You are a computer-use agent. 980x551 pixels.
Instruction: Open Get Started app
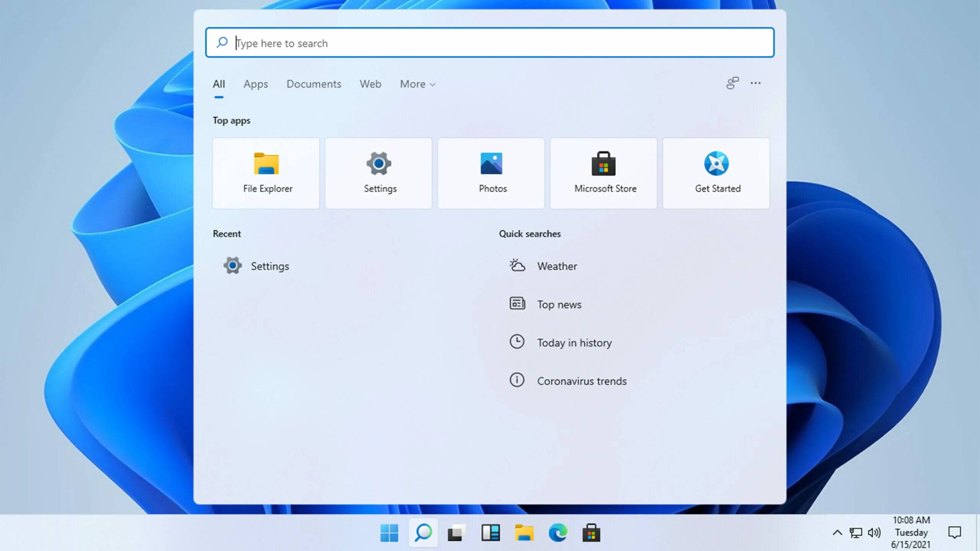pyautogui.click(x=717, y=172)
